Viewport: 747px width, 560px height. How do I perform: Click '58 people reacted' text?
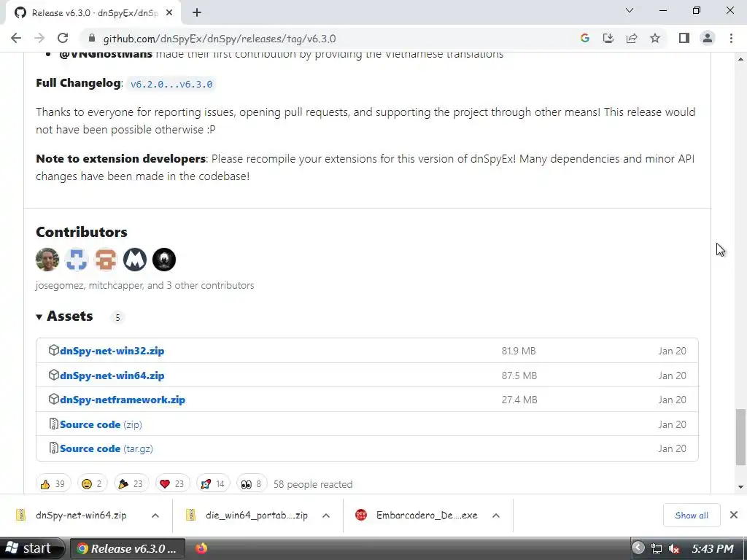coord(313,484)
